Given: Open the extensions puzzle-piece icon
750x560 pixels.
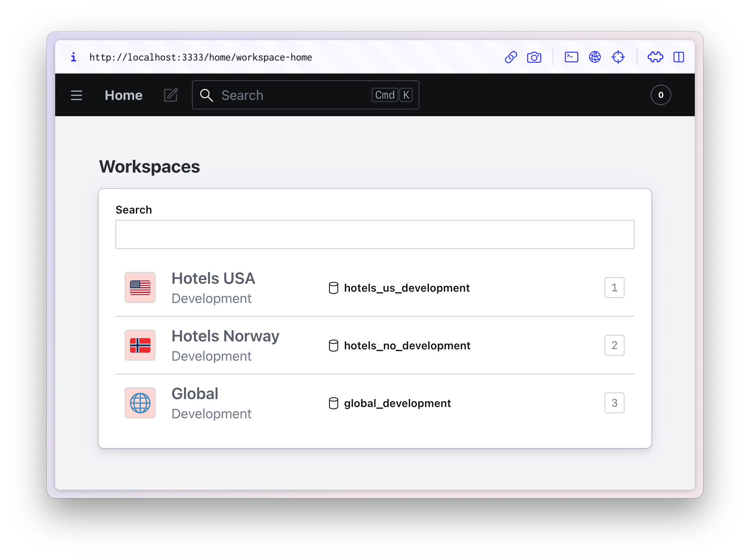Looking at the screenshot, I should pyautogui.click(x=655, y=57).
